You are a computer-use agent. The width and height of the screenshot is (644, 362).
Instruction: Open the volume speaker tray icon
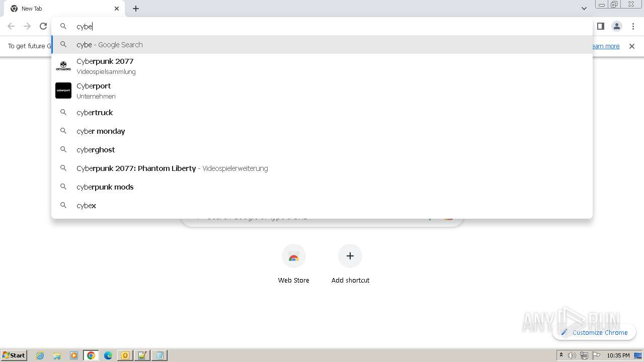[x=572, y=355]
